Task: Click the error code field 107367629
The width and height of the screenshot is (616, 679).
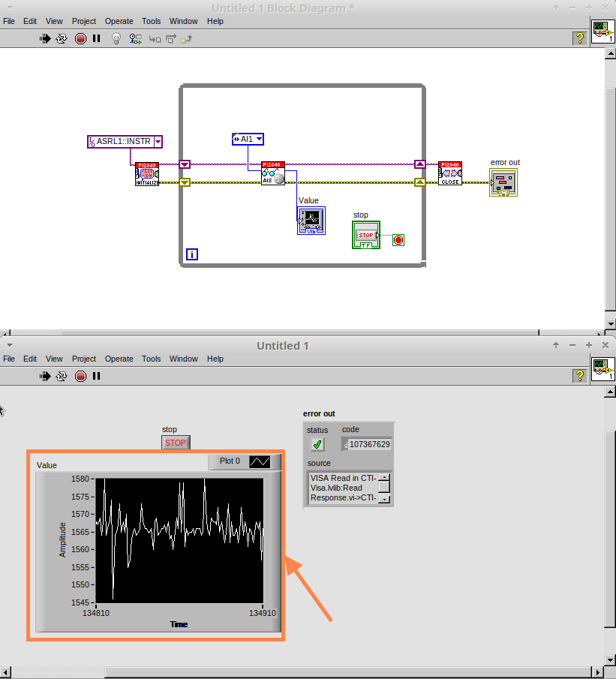Action: coord(369,444)
